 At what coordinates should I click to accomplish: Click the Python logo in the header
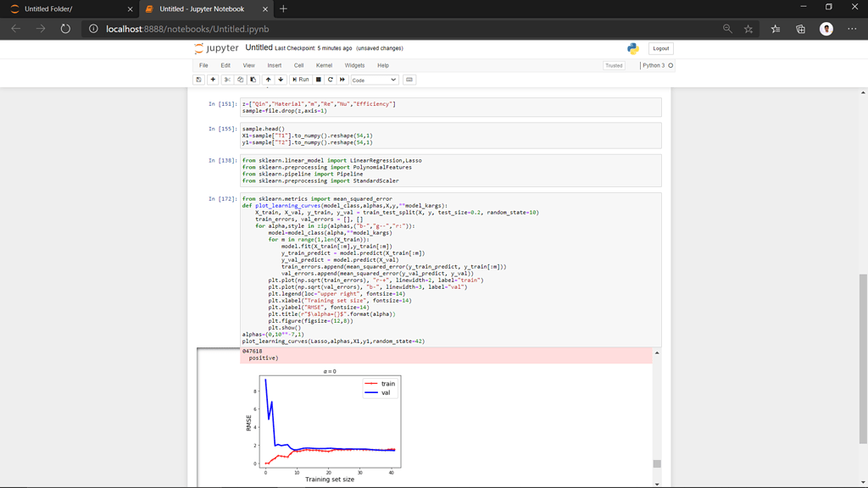point(632,48)
